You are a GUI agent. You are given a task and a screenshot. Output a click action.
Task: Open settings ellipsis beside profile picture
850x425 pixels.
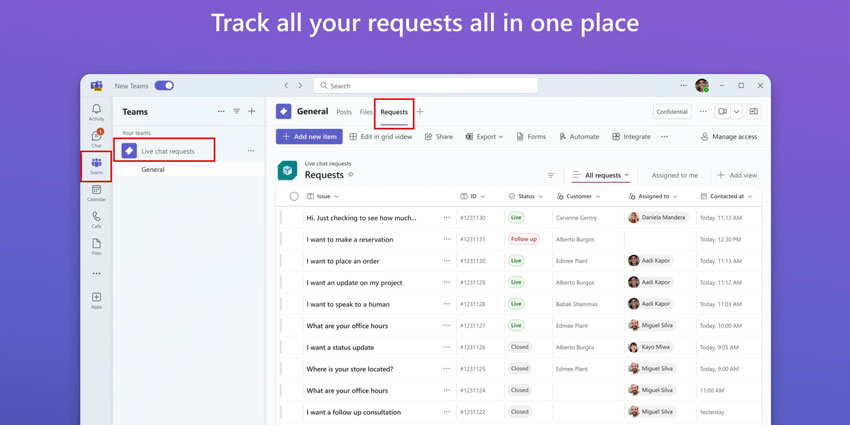(684, 86)
